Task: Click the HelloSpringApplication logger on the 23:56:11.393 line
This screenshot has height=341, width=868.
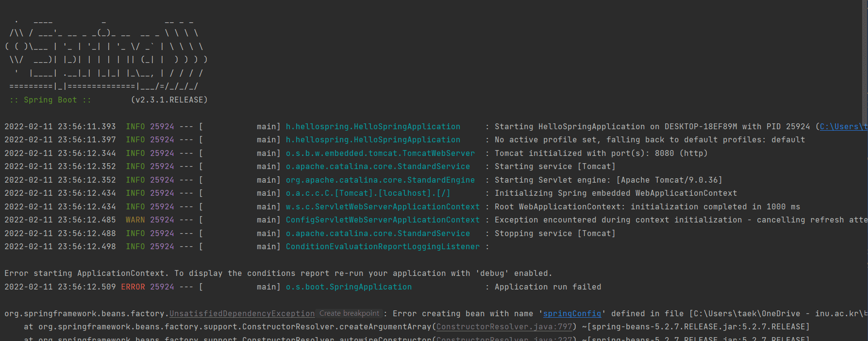Action: [x=373, y=127]
